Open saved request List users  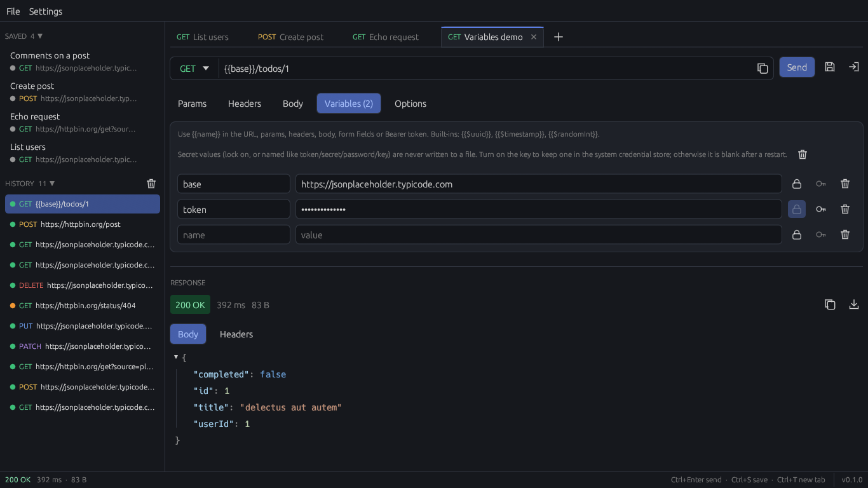point(83,153)
